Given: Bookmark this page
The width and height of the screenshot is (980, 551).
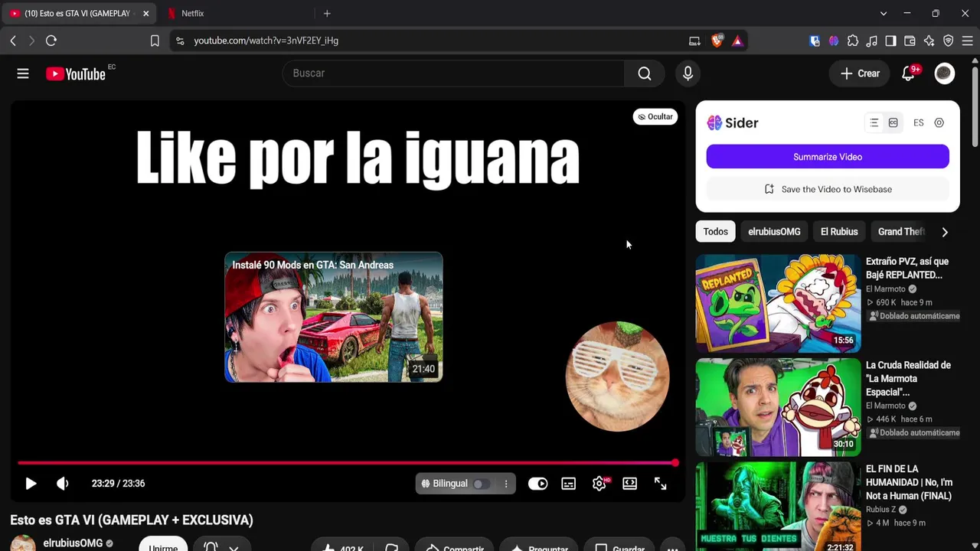Looking at the screenshot, I should pyautogui.click(x=155, y=41).
